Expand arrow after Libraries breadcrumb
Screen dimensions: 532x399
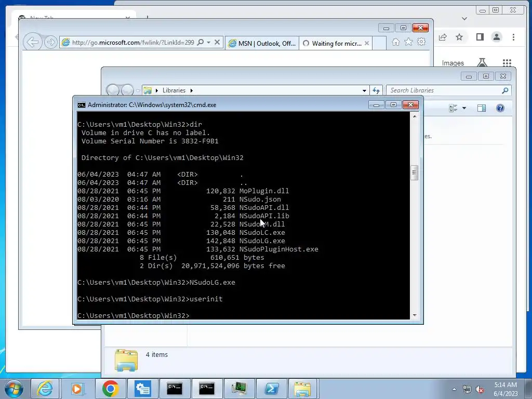[x=191, y=90]
